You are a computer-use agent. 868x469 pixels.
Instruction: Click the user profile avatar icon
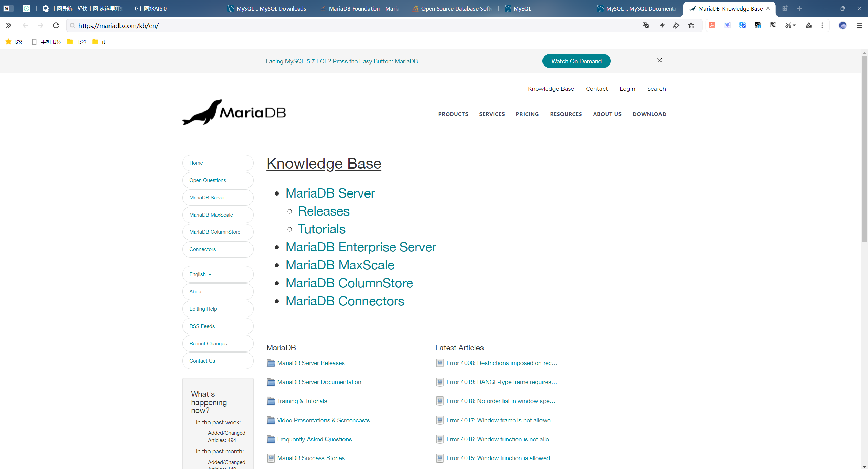point(843,25)
